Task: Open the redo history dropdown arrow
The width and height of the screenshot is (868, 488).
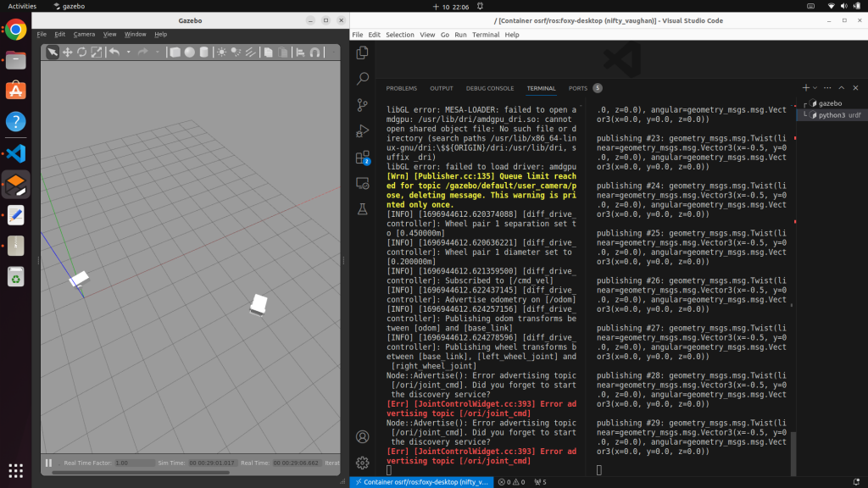Action: 157,52
